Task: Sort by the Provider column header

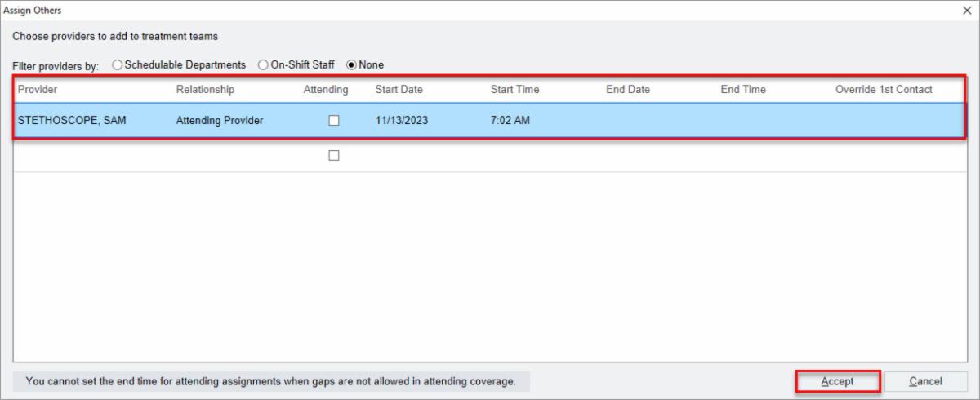Action: click(38, 89)
